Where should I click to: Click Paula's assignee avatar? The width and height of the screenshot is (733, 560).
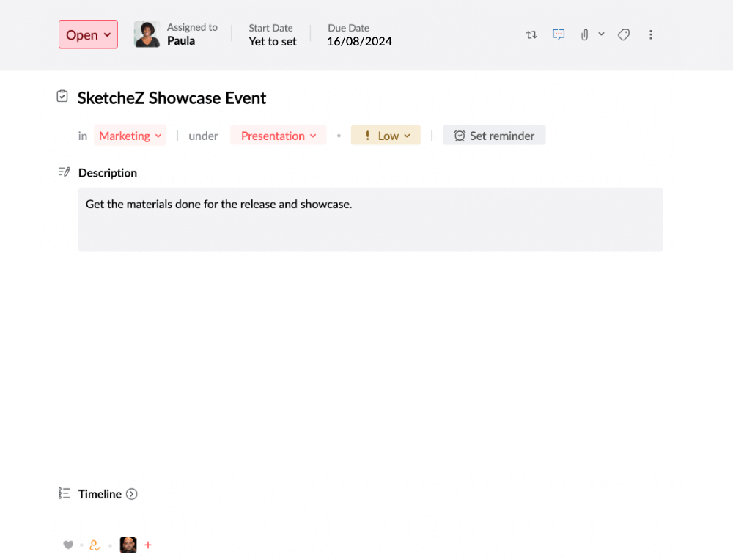click(x=147, y=34)
